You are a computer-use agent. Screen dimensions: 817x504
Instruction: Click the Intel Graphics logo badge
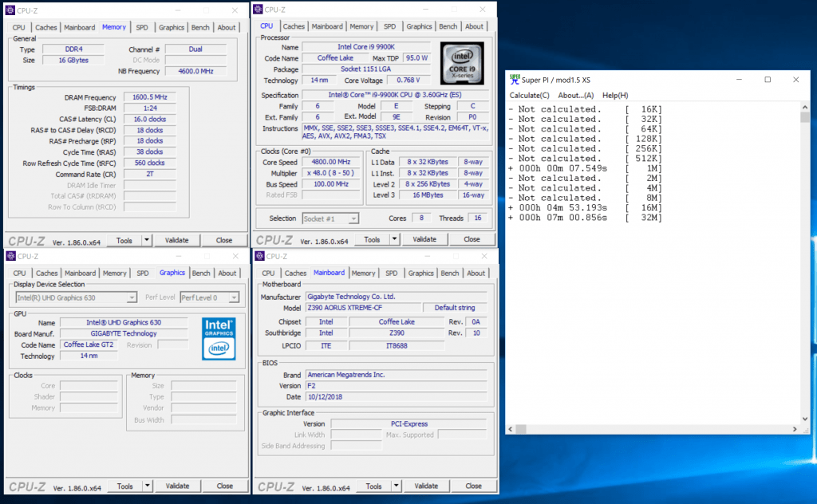(219, 339)
